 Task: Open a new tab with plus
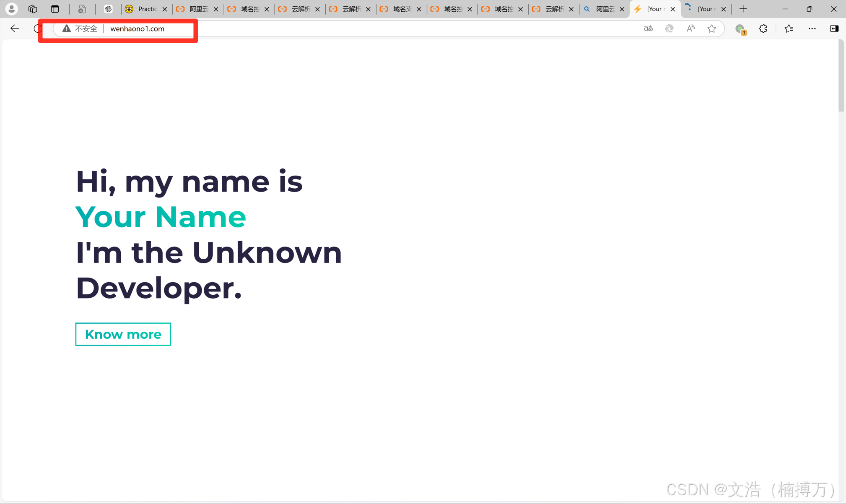(743, 9)
